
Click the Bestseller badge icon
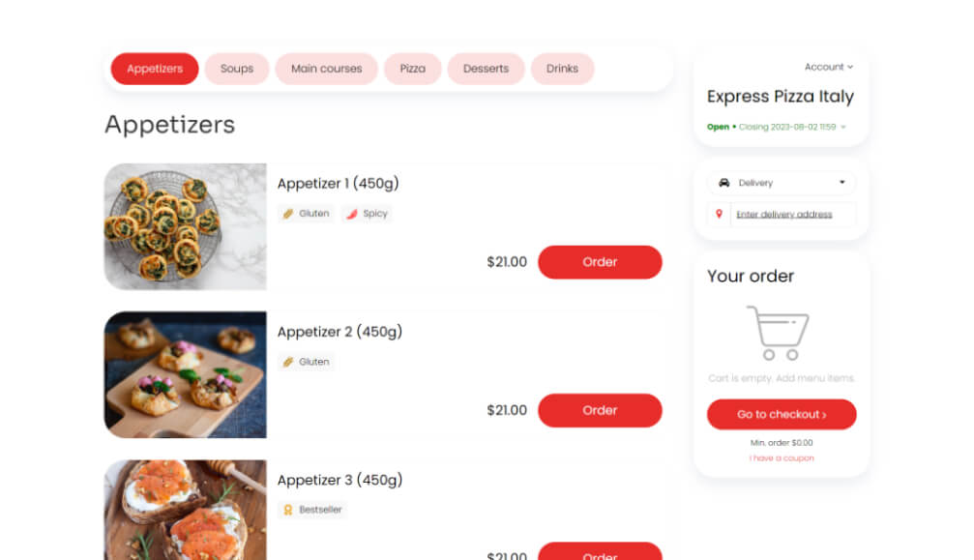287,510
